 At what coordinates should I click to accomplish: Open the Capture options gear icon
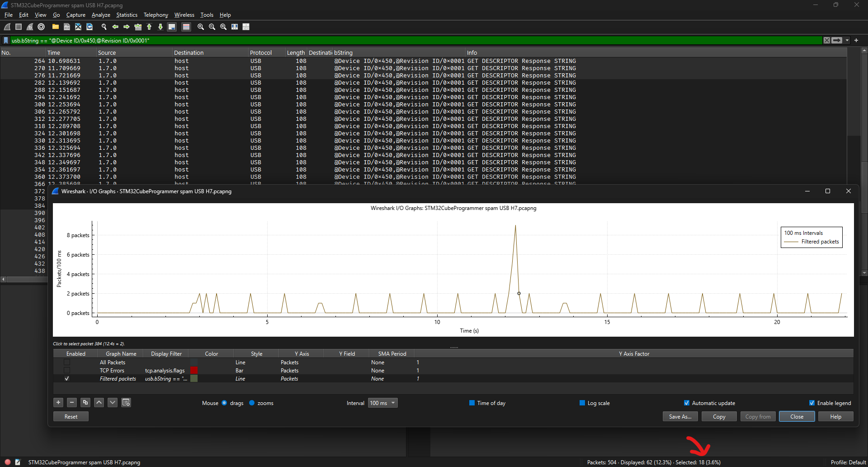(x=41, y=27)
